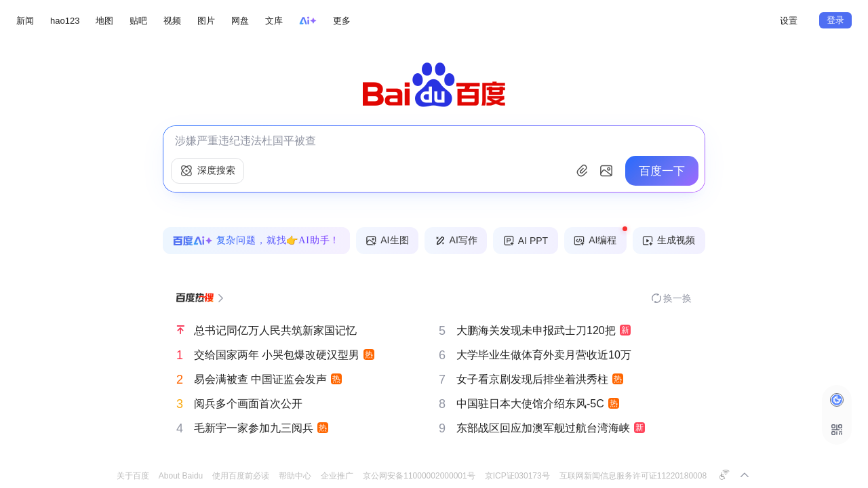Expand 百度热搜 with the chevron arrow

[x=220, y=298]
